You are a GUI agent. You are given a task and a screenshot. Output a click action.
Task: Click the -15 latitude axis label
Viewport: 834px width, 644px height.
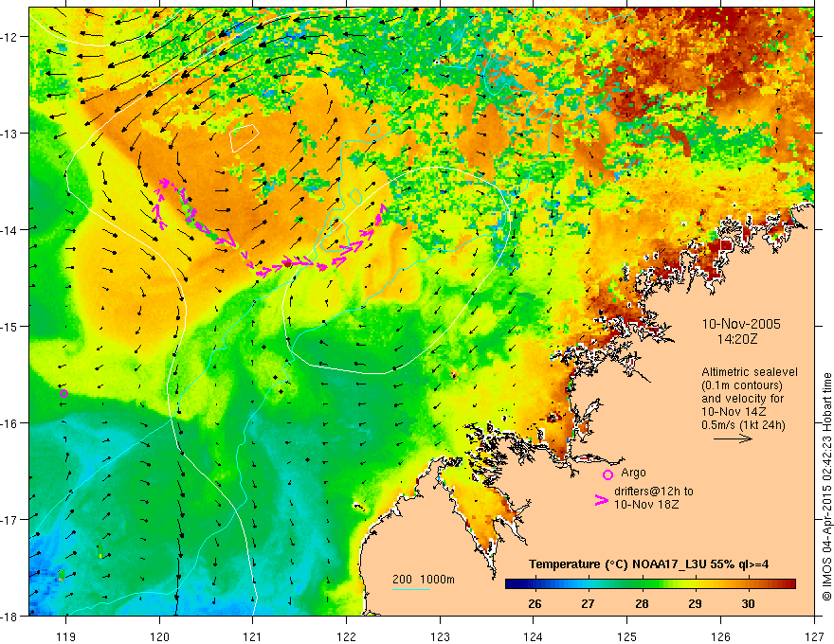tap(10, 326)
